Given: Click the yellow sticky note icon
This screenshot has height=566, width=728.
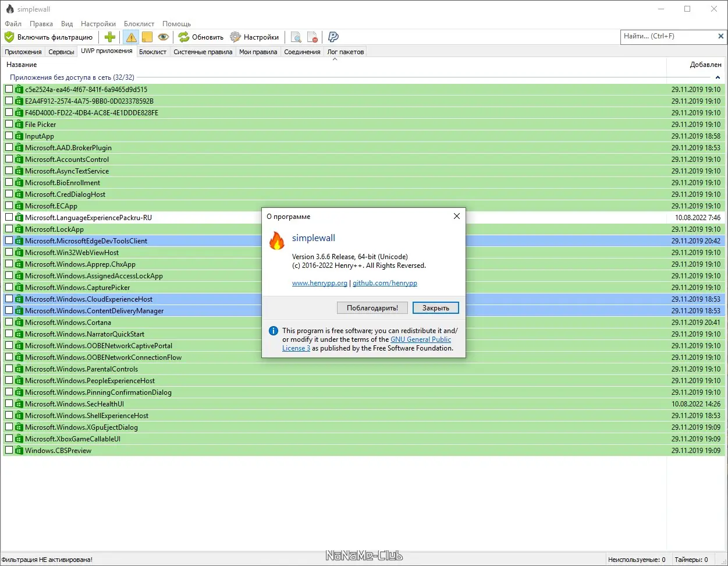Looking at the screenshot, I should coord(147,37).
